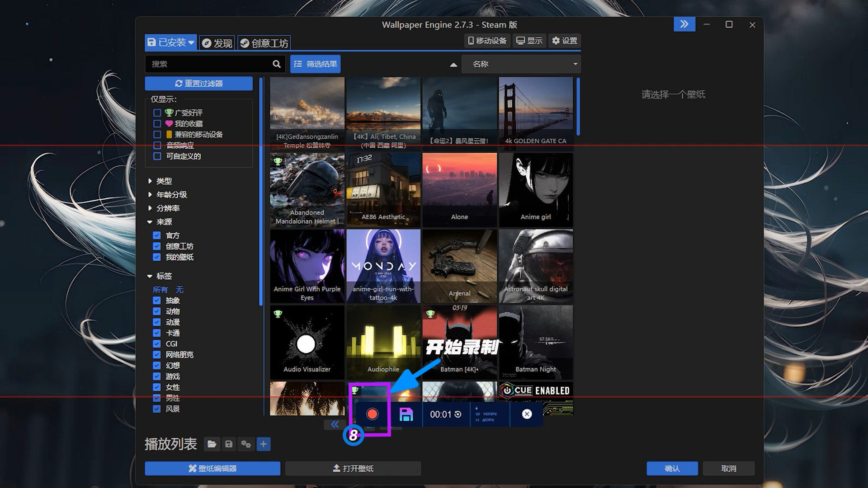Expand the 类型 filter section
Viewport: 868px width, 488px height.
point(160,181)
